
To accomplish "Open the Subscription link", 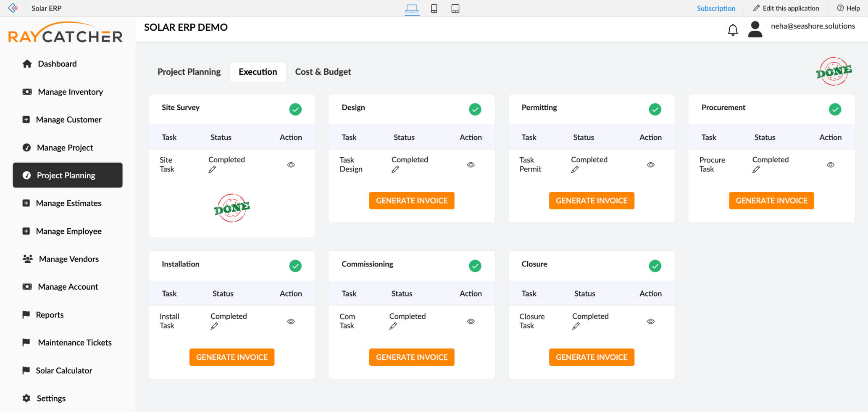I will coord(716,8).
